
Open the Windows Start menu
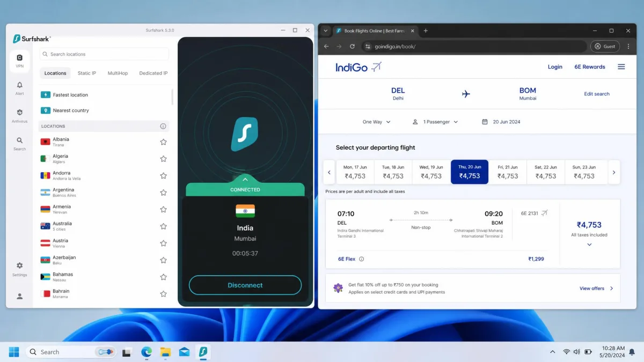pyautogui.click(x=14, y=352)
